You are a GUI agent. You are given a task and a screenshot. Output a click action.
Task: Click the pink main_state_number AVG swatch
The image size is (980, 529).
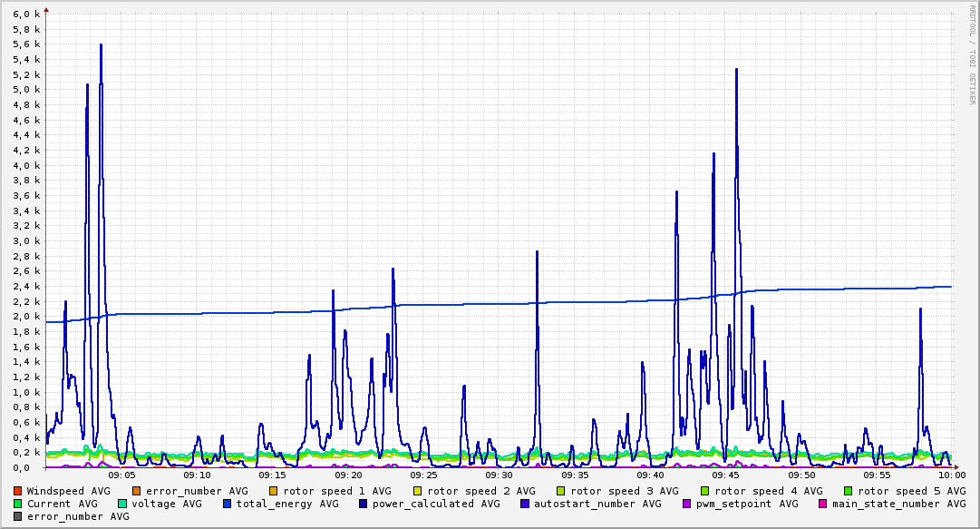click(823, 504)
